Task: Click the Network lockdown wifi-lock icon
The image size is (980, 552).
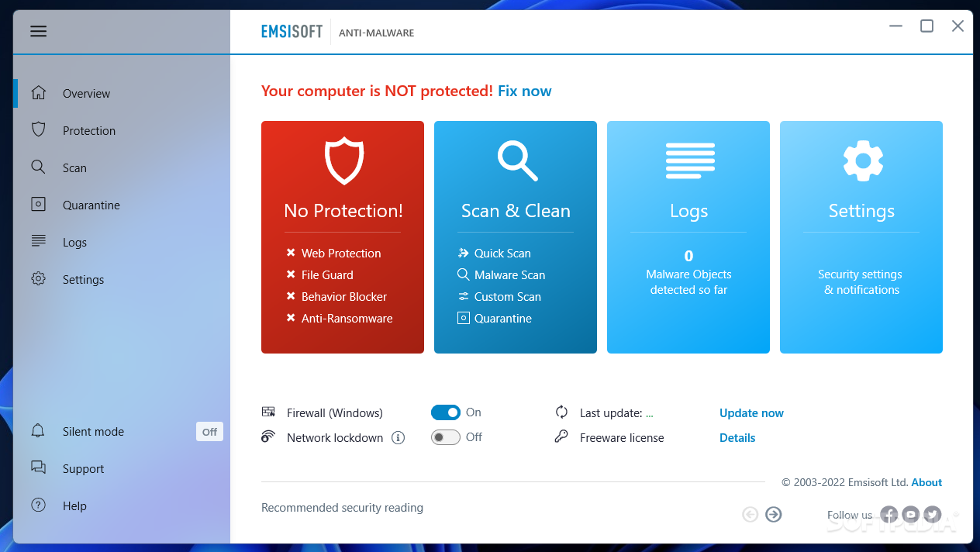Action: click(x=269, y=437)
